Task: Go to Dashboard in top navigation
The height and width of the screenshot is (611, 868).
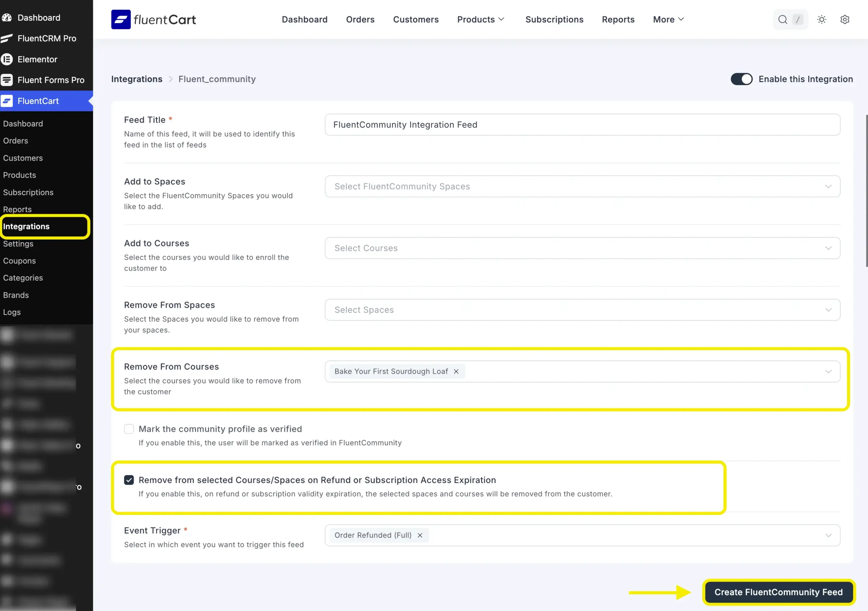Action: click(x=304, y=19)
